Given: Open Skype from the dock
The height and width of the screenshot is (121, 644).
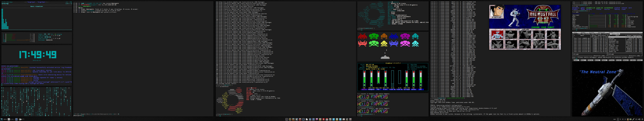Looking at the screenshot, I should pos(334,119).
